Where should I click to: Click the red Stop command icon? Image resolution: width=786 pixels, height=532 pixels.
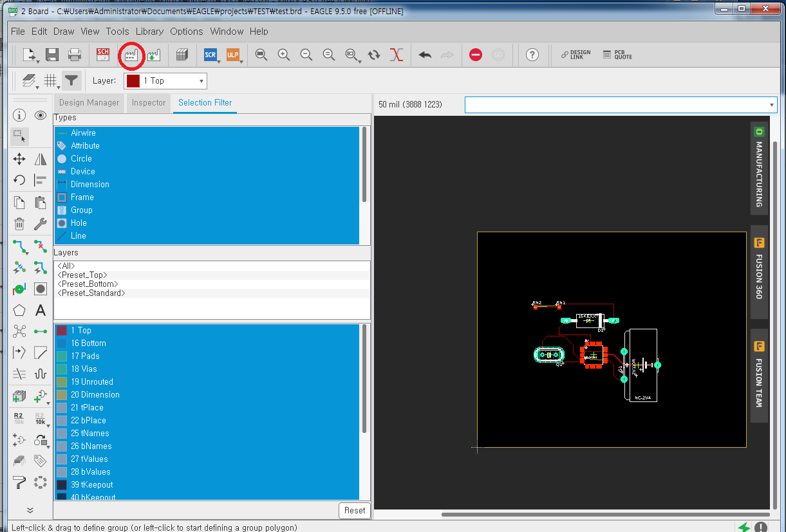(x=476, y=55)
